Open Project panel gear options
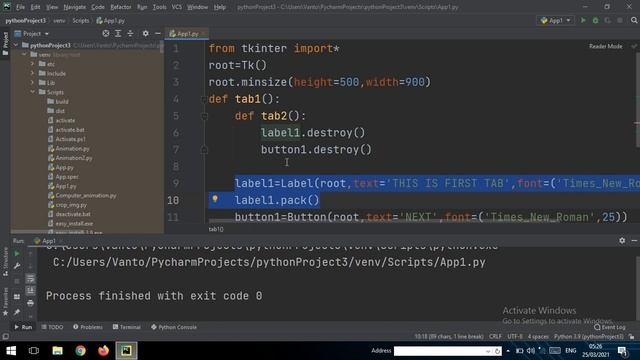 (145, 33)
